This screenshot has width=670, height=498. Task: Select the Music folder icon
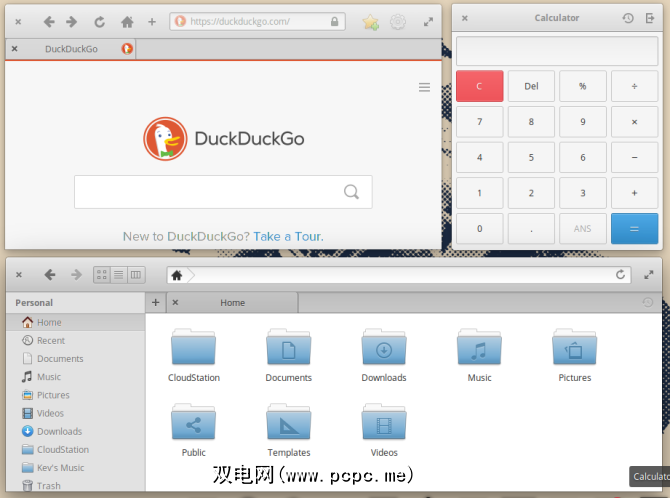point(479,347)
